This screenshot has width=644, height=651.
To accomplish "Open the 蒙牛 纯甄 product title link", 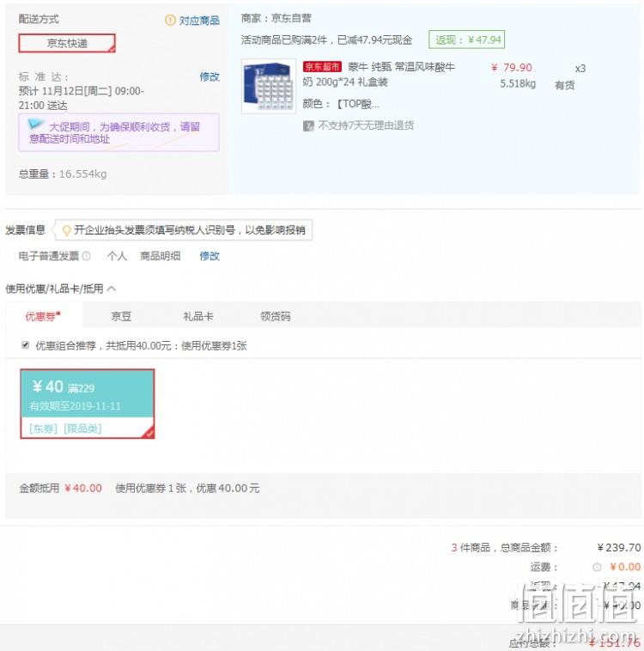I will point(379,75).
